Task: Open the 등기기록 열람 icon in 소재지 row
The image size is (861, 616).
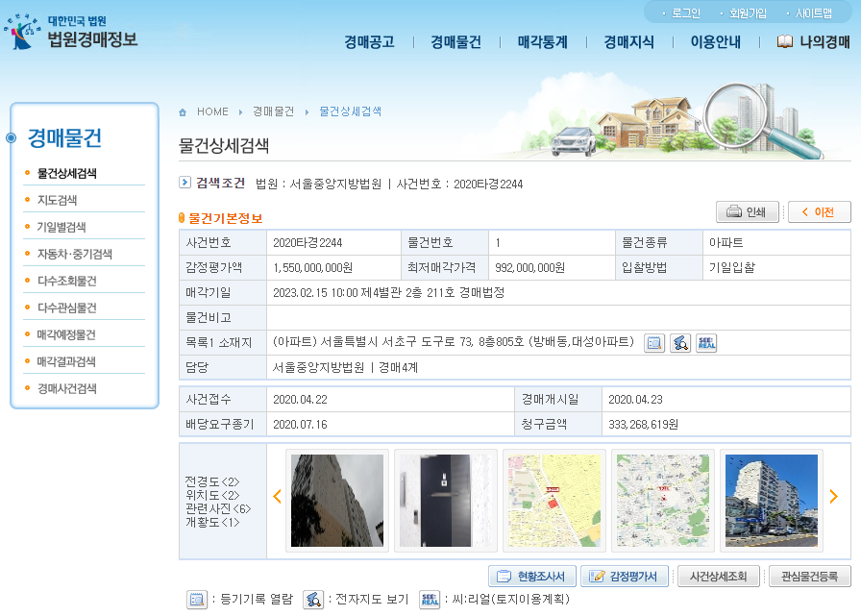Action: pyautogui.click(x=654, y=343)
